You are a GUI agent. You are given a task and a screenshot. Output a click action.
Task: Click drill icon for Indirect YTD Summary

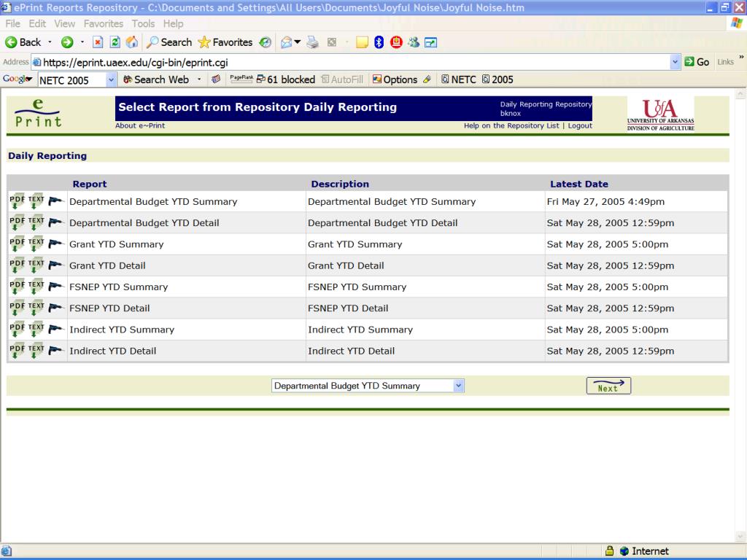56,330
